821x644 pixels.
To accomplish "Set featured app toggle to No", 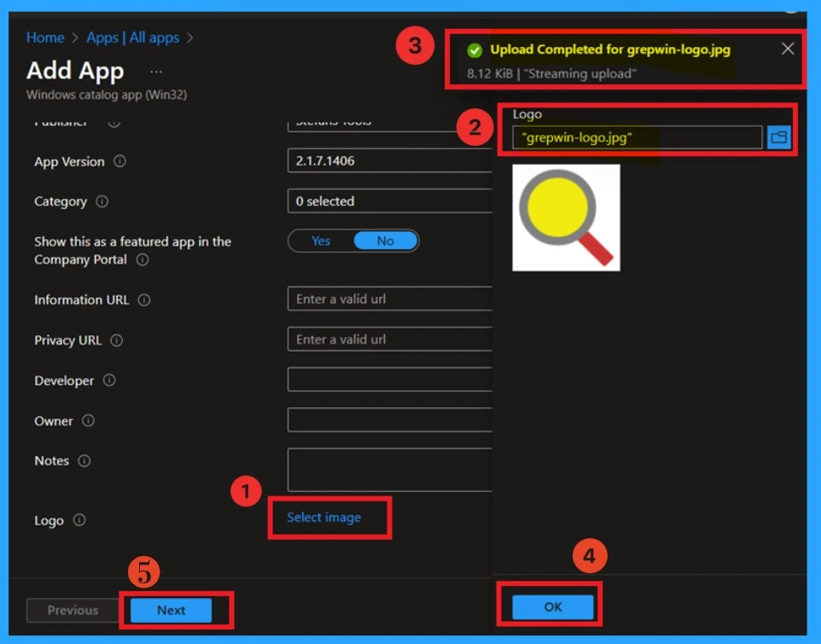I will (x=386, y=241).
